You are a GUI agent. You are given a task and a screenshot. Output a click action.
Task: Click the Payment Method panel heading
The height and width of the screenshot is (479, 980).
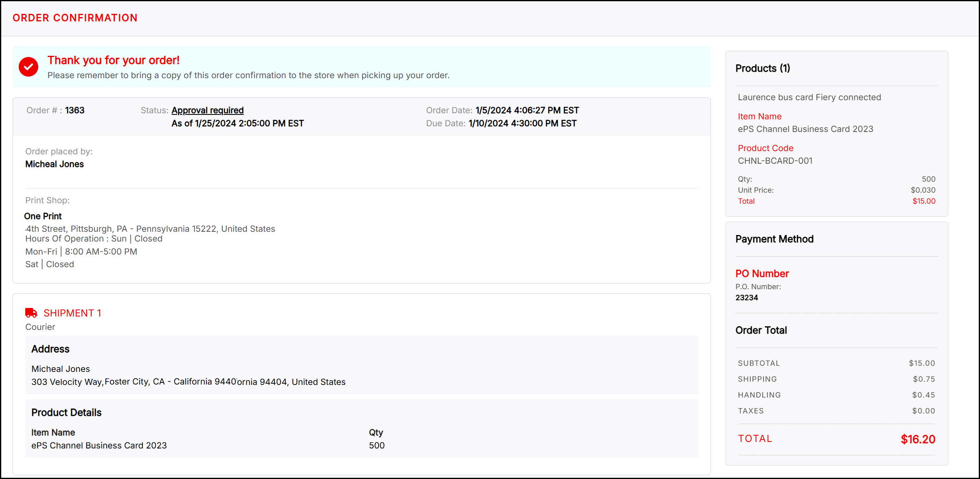pyautogui.click(x=774, y=239)
